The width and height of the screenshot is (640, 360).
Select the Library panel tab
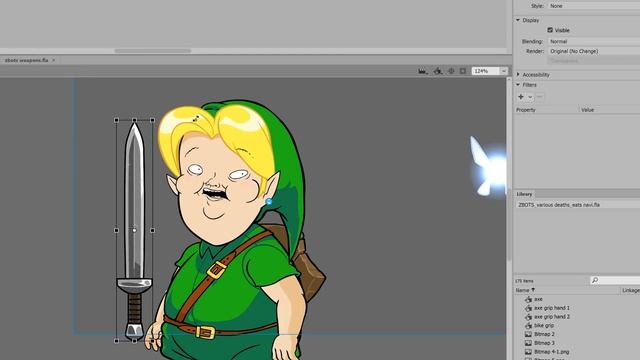pos(524,194)
